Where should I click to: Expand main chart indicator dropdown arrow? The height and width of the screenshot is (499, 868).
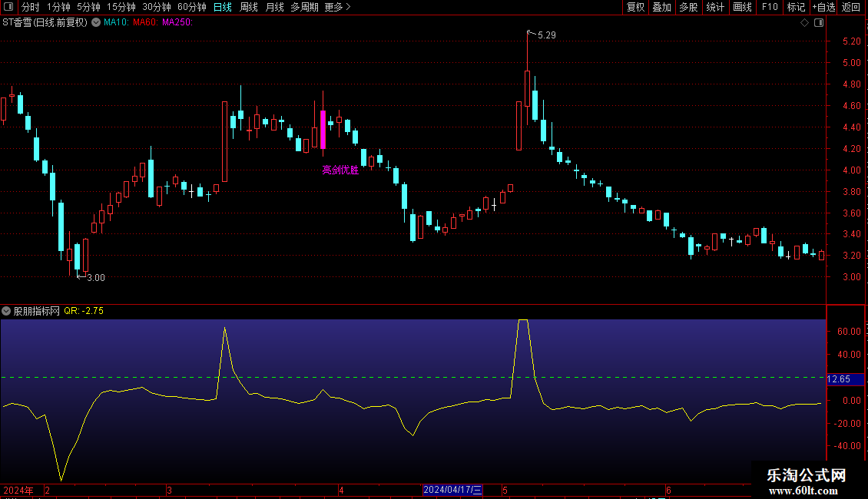(96, 23)
